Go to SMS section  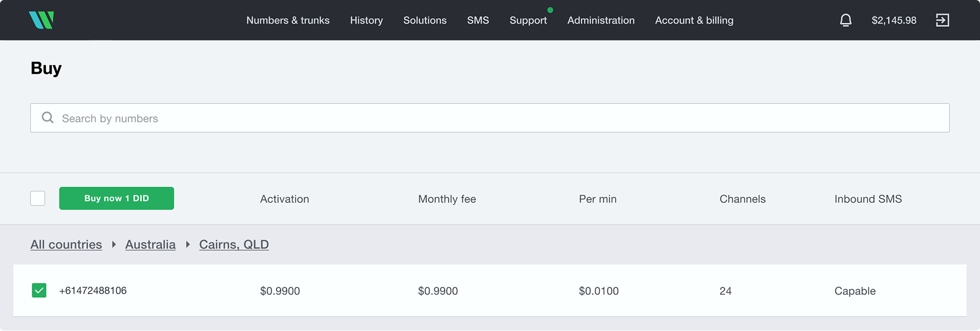(x=478, y=20)
